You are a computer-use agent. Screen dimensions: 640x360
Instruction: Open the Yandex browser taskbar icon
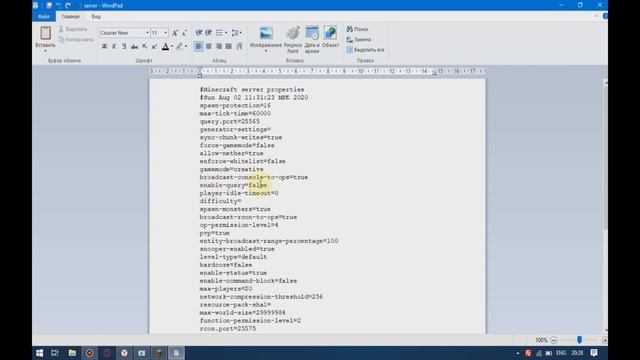click(x=124, y=353)
